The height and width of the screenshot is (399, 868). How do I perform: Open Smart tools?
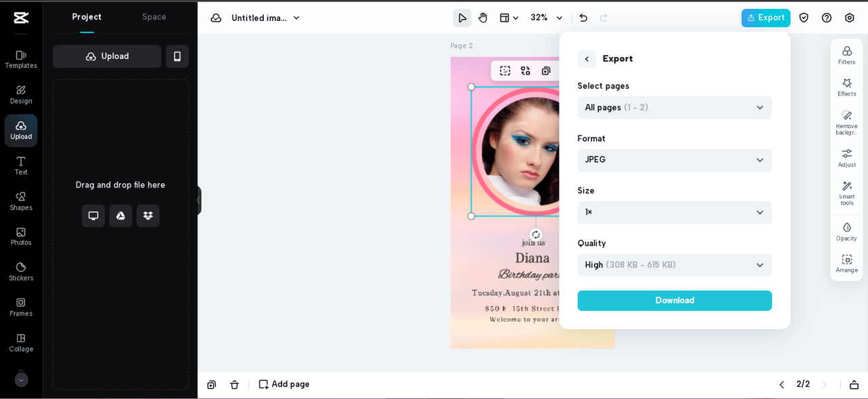846,193
